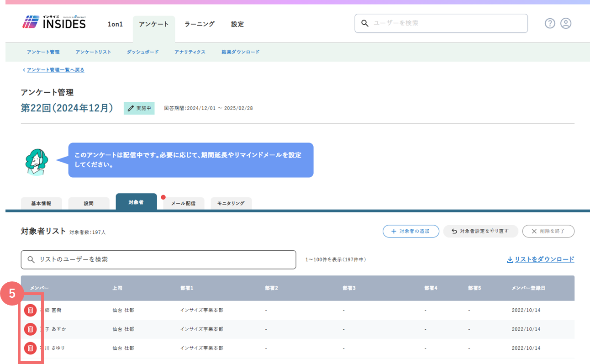
Task: Open the user account profile icon
Action: [x=566, y=23]
